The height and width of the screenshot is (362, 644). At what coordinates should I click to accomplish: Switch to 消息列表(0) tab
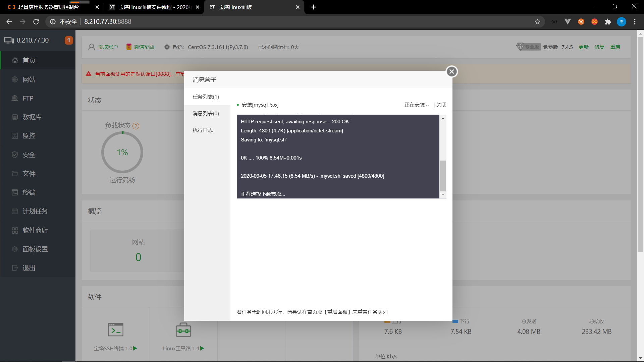coord(206,114)
